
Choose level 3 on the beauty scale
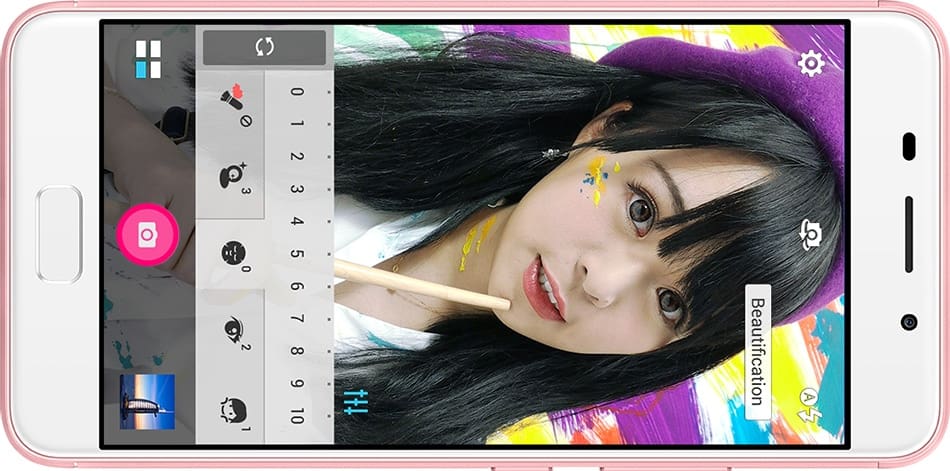(x=296, y=189)
